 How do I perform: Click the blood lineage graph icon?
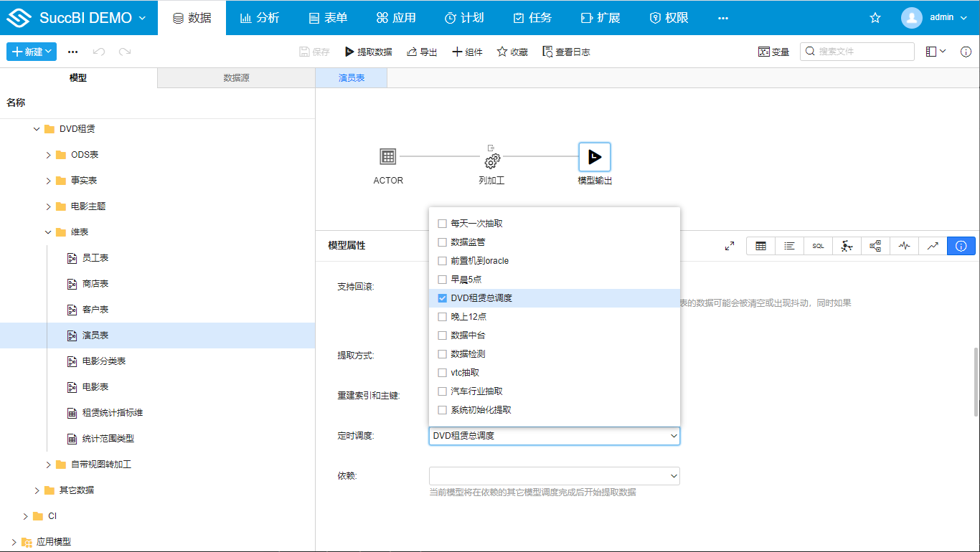pyautogui.click(x=875, y=246)
